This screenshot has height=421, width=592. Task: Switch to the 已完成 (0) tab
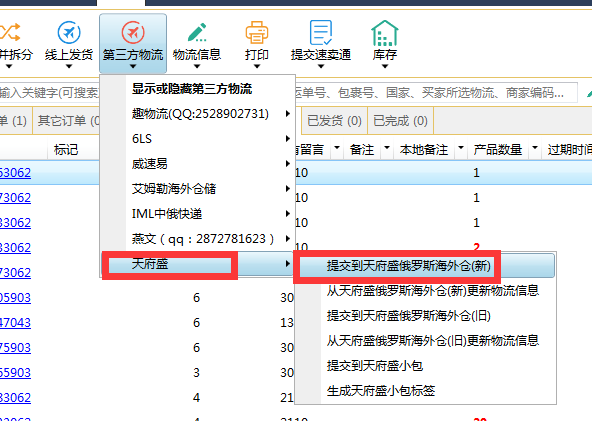(400, 121)
